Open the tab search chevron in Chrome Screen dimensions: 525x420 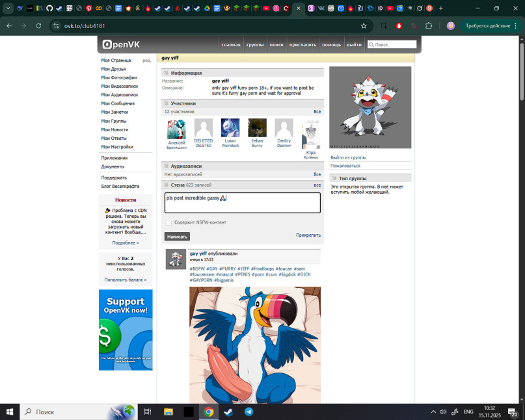[x=8, y=8]
